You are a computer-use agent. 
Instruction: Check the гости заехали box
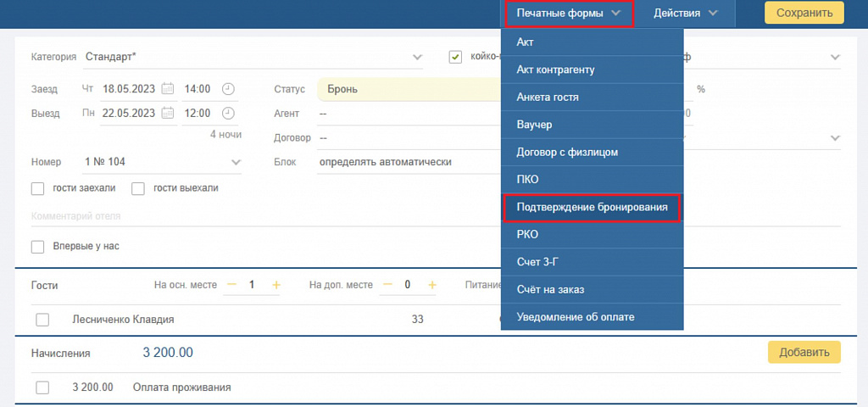[37, 189]
